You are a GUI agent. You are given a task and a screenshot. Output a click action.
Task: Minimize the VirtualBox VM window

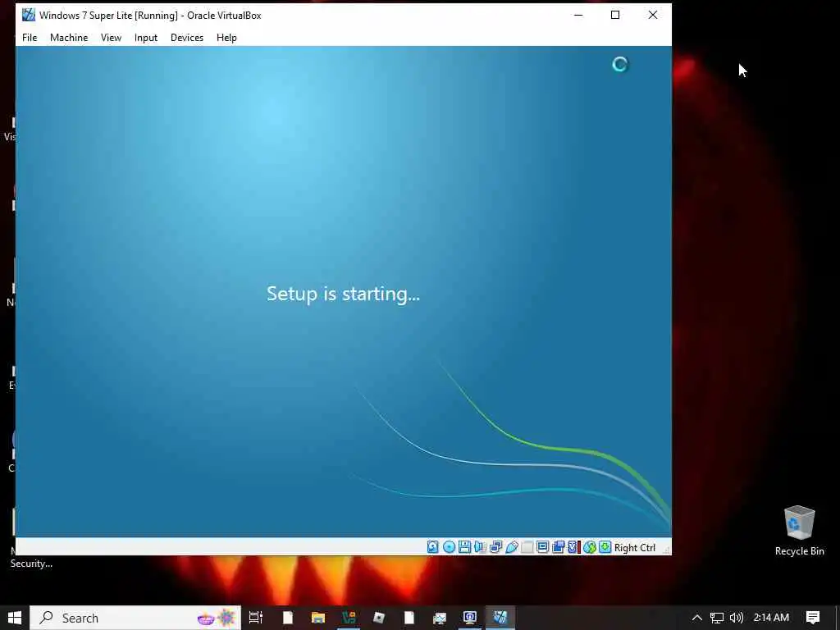coord(578,15)
